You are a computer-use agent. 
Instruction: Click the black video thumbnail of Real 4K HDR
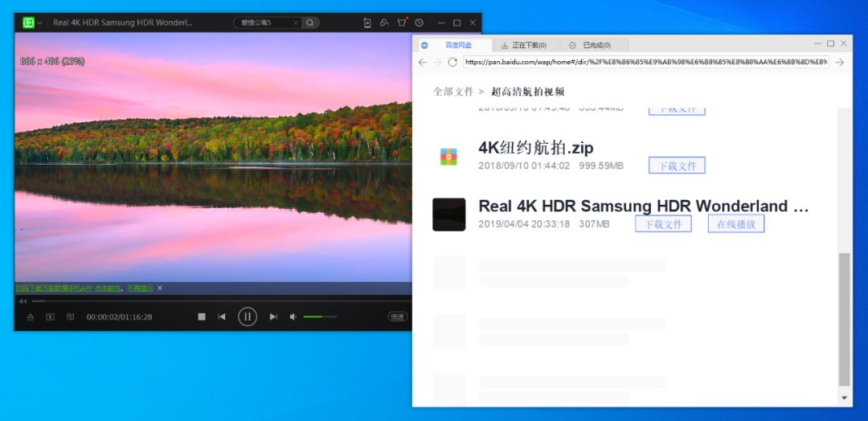(449, 215)
